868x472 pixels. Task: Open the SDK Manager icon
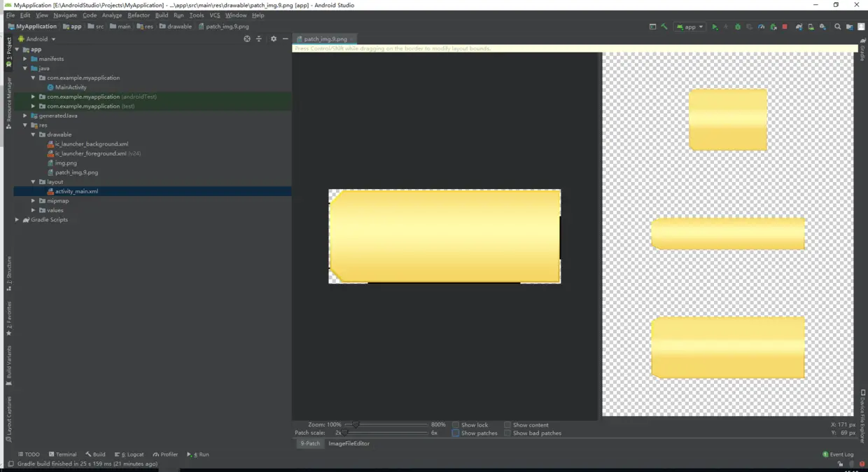[x=822, y=27]
